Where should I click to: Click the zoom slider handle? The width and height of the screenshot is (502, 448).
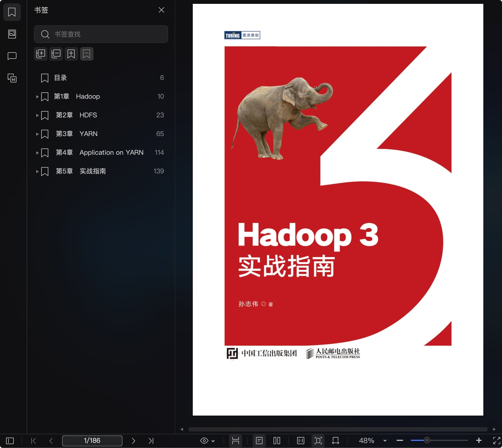(427, 440)
